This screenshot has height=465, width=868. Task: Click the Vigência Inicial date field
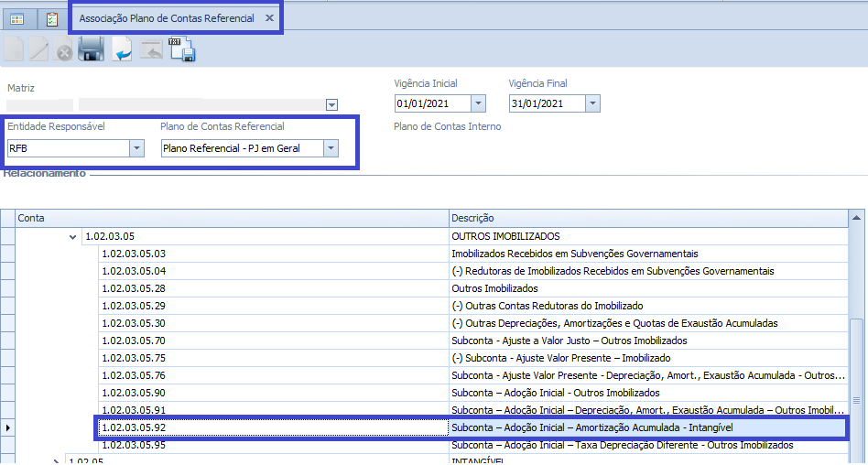433,103
